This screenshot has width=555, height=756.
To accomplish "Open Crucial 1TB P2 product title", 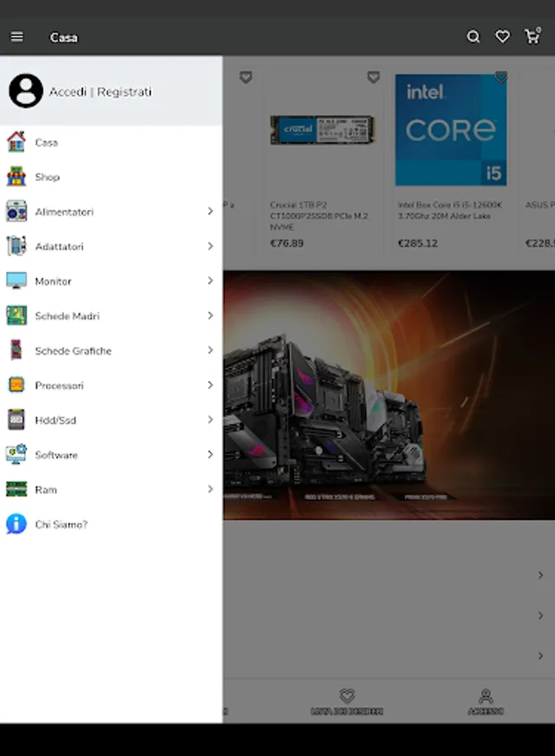I will 319,216.
